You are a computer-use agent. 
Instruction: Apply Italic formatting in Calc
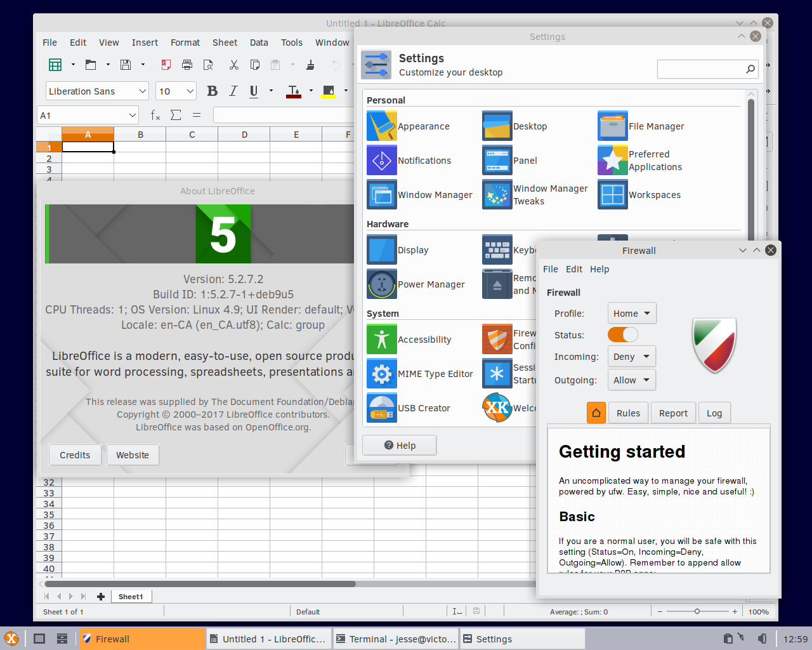[x=233, y=91]
